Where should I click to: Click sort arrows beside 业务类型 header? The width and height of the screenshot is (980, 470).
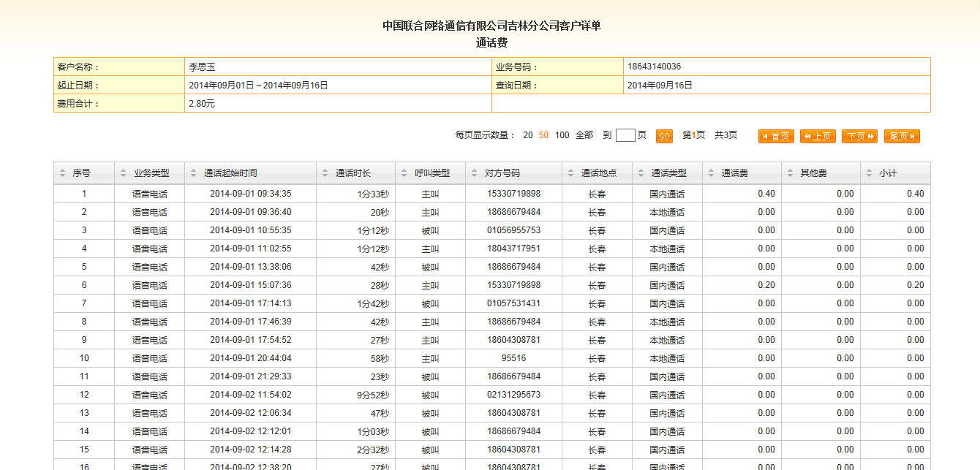123,173
